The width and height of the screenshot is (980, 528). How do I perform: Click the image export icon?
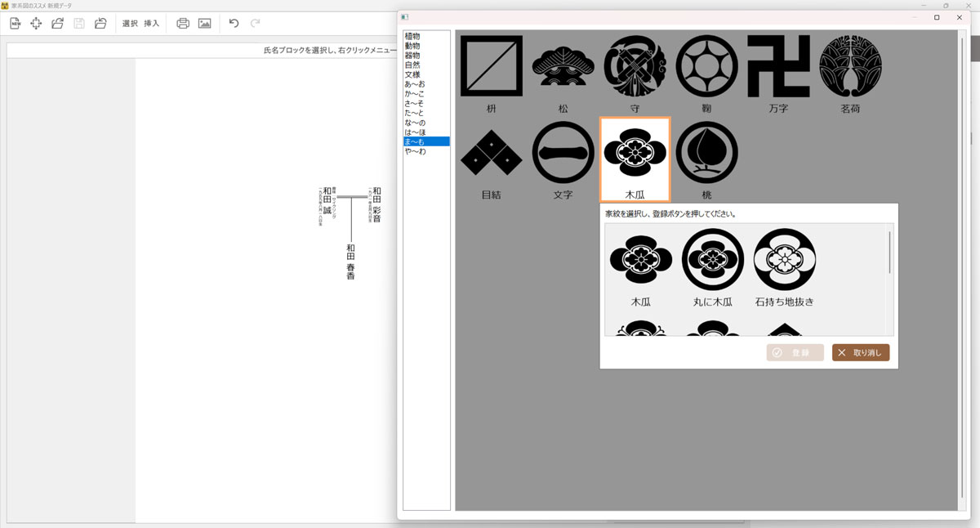click(205, 24)
